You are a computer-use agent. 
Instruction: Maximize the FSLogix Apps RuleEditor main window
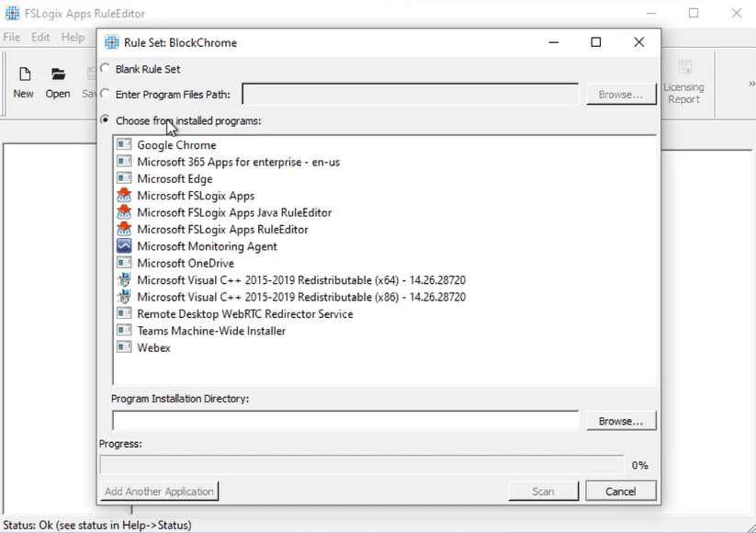[694, 13]
